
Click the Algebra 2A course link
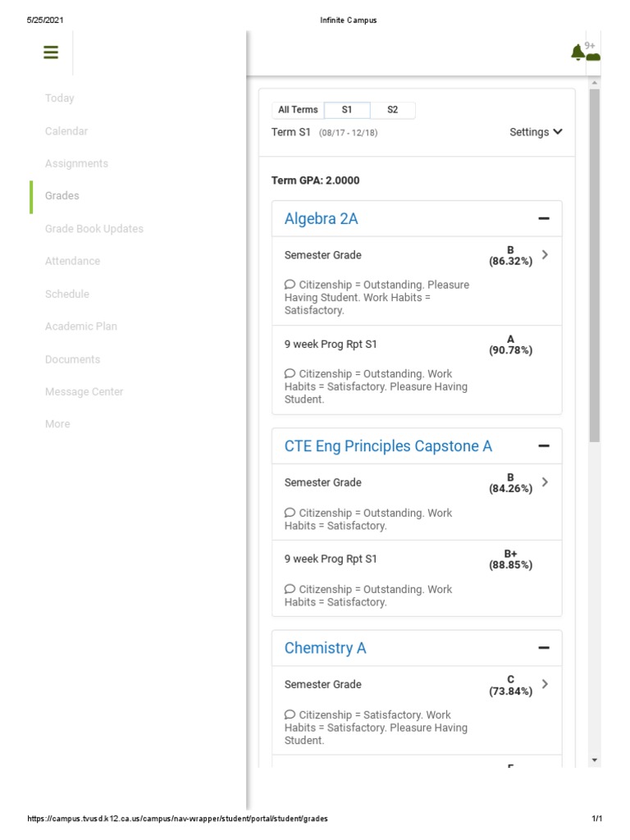321,219
